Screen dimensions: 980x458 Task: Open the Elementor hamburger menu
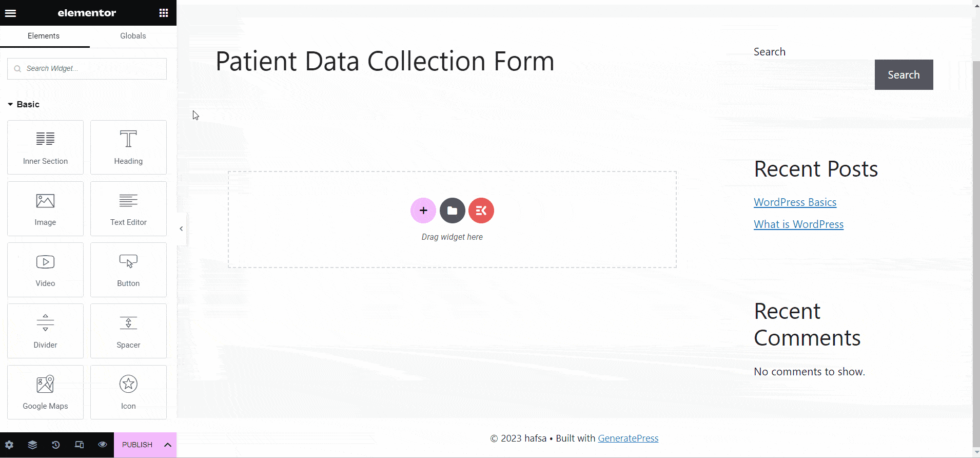point(10,12)
